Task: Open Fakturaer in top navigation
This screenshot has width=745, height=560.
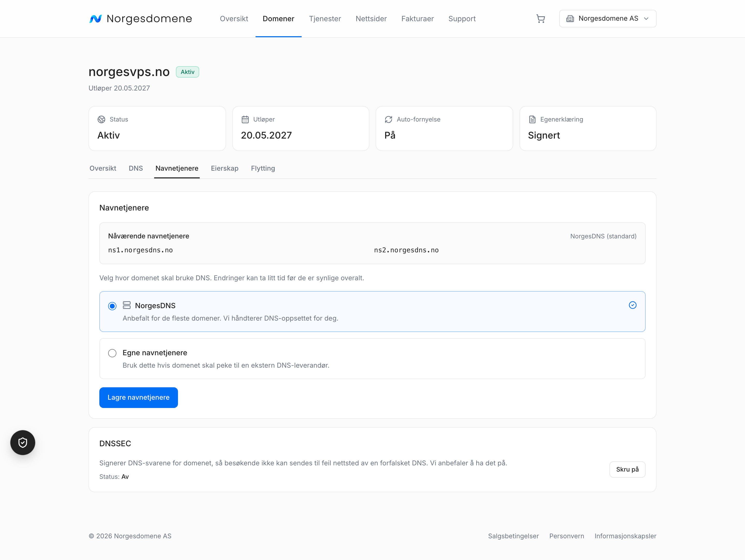Action: pos(417,19)
